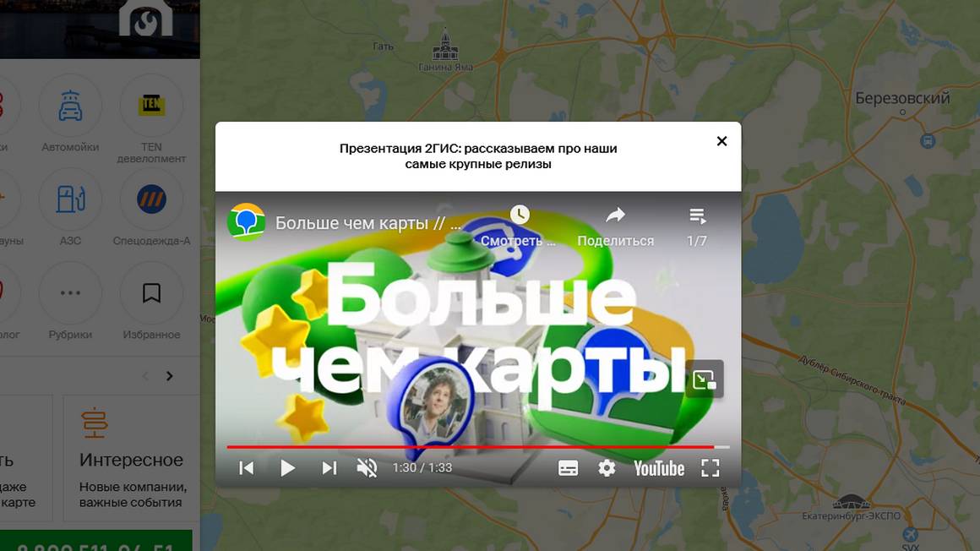Open Избранное bookmarks
Viewport: 980px width, 551px height.
(152, 294)
